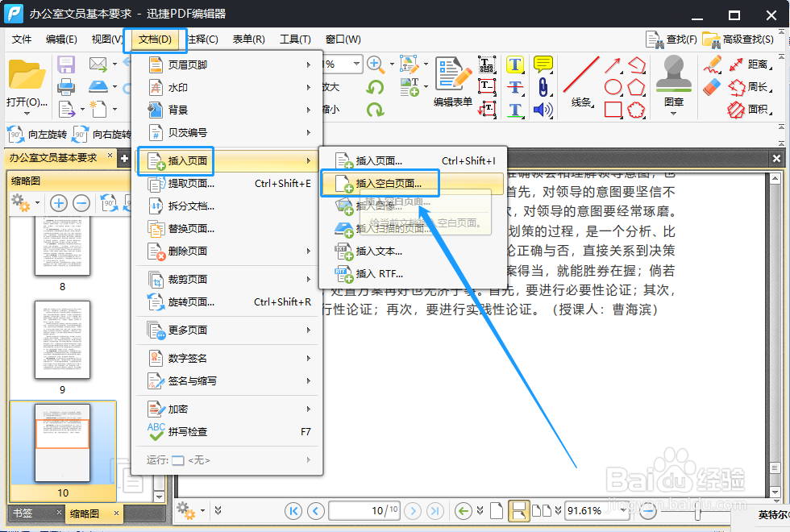Select page 8 thumbnail
Image resolution: width=790 pixels, height=532 pixels.
(x=63, y=246)
